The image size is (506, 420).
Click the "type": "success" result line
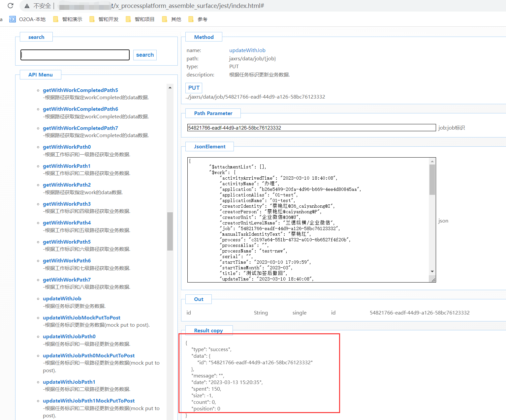pyautogui.click(x=211, y=349)
